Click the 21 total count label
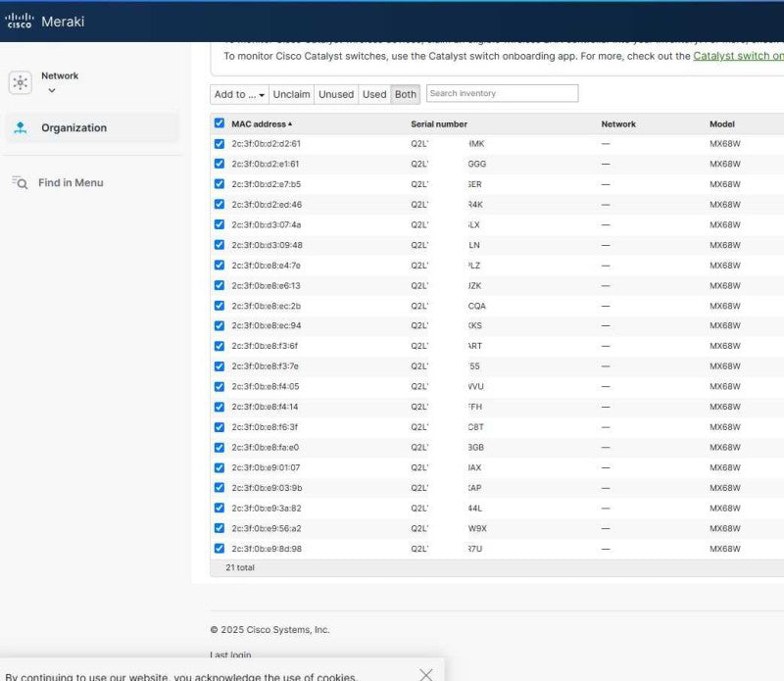This screenshot has width=784, height=681. (240, 567)
